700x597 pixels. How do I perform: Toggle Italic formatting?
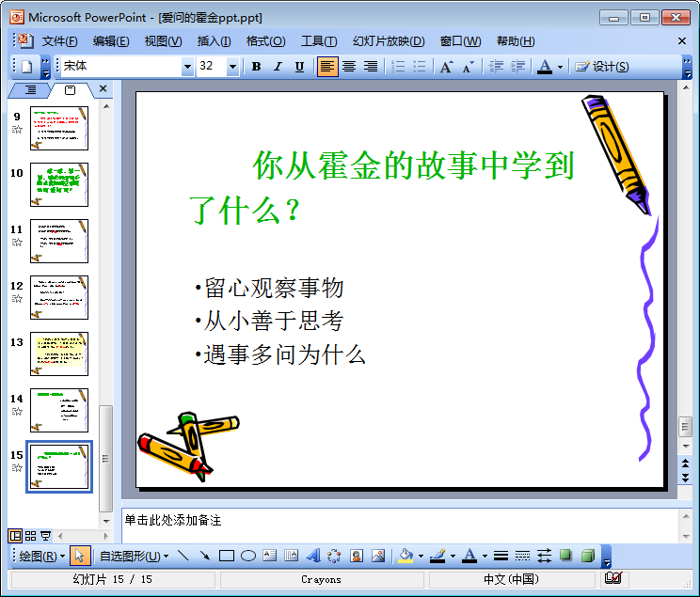pyautogui.click(x=278, y=67)
